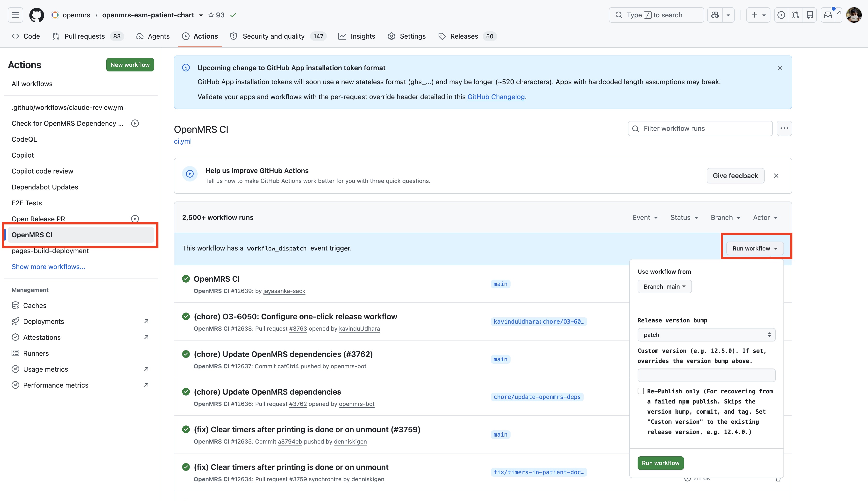Enable the Re-Publish only checkbox
The height and width of the screenshot is (501, 868).
tap(641, 391)
